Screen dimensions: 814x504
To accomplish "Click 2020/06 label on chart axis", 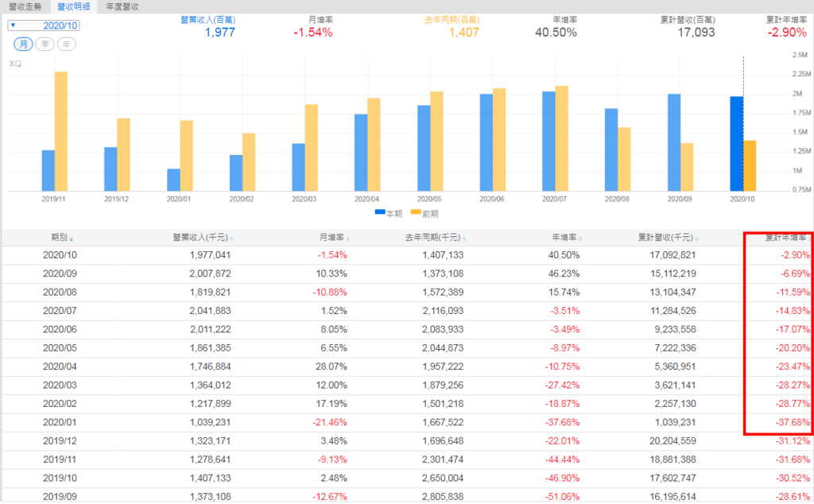I will [491, 200].
